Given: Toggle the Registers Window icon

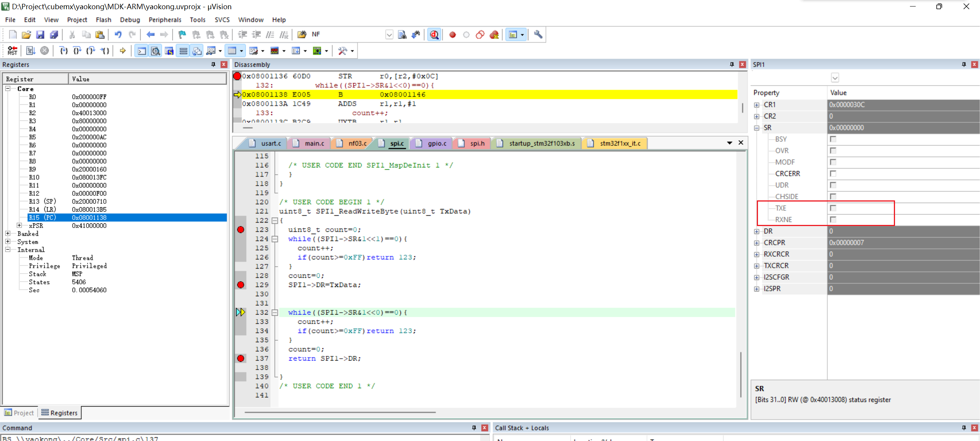Looking at the screenshot, I should click(183, 51).
